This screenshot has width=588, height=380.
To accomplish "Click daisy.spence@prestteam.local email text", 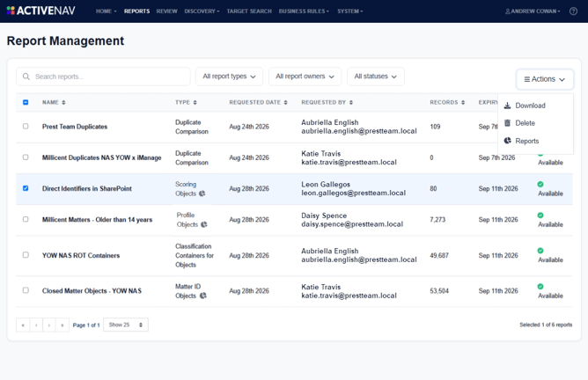I will point(352,224).
